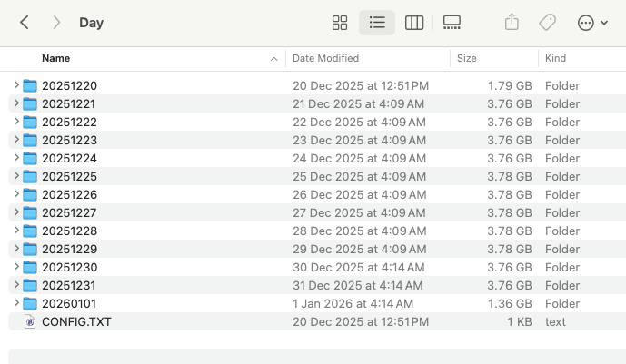
Task: Expand the 20251220 folder disclosure arrow
Action: 16,85
